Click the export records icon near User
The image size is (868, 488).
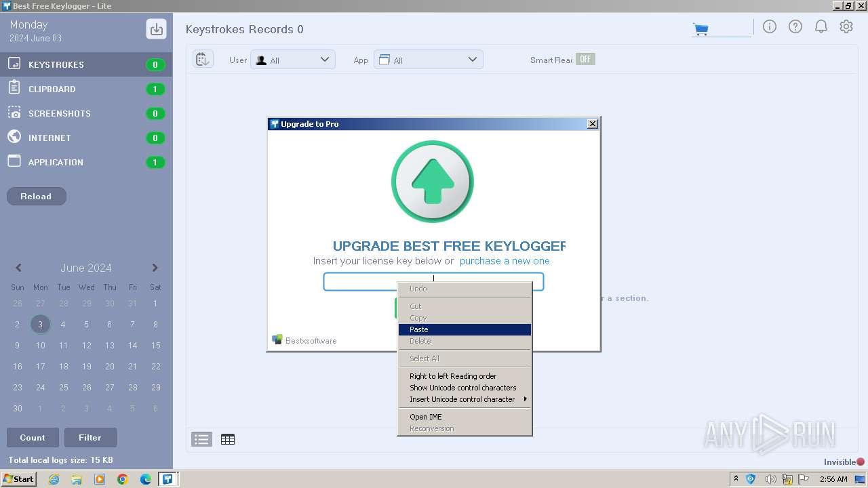coord(203,60)
